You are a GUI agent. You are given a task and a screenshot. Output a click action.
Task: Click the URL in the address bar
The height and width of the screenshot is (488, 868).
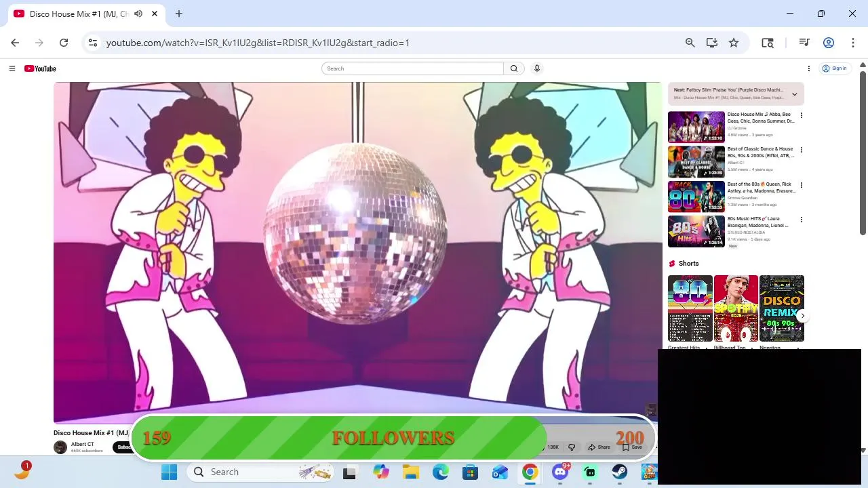(258, 43)
